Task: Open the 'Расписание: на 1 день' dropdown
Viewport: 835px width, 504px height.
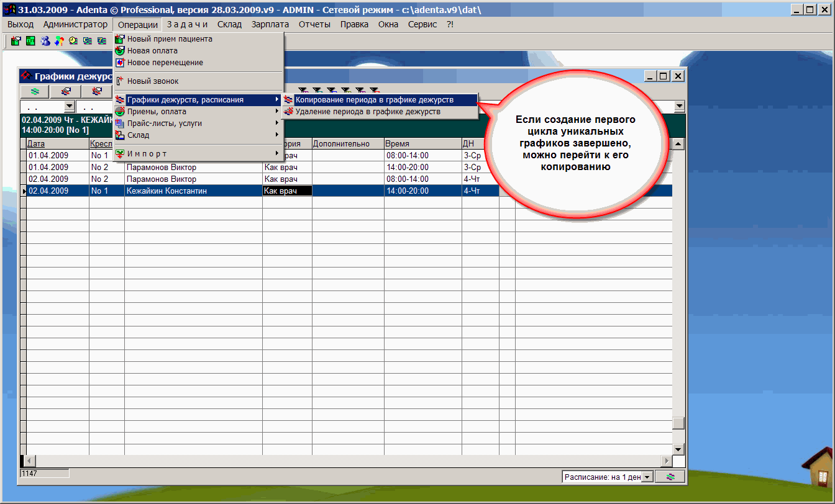Action: [x=647, y=477]
